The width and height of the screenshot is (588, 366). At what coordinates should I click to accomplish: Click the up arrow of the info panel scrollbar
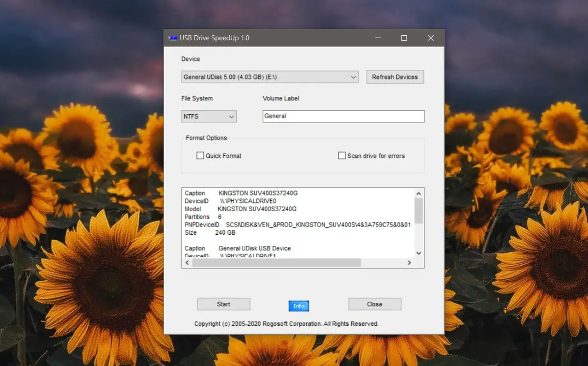pos(418,193)
